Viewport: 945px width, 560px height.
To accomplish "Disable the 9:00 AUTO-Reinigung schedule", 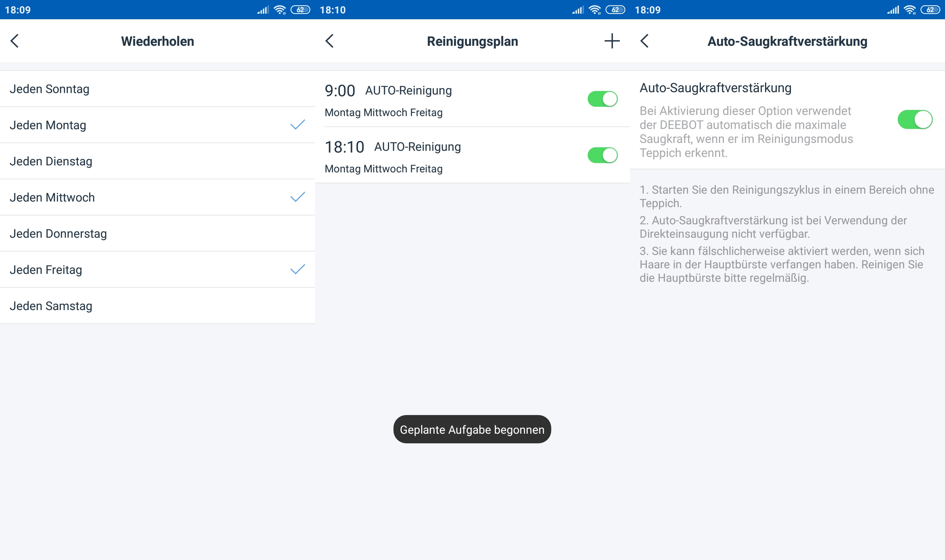I will 603,99.
